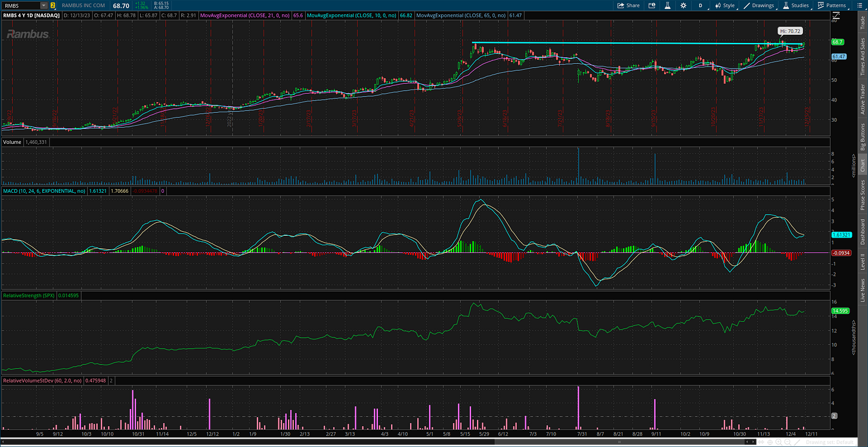The image size is (868, 447).
Task: Click the scroll right arrow at bottom
Action: point(753,442)
